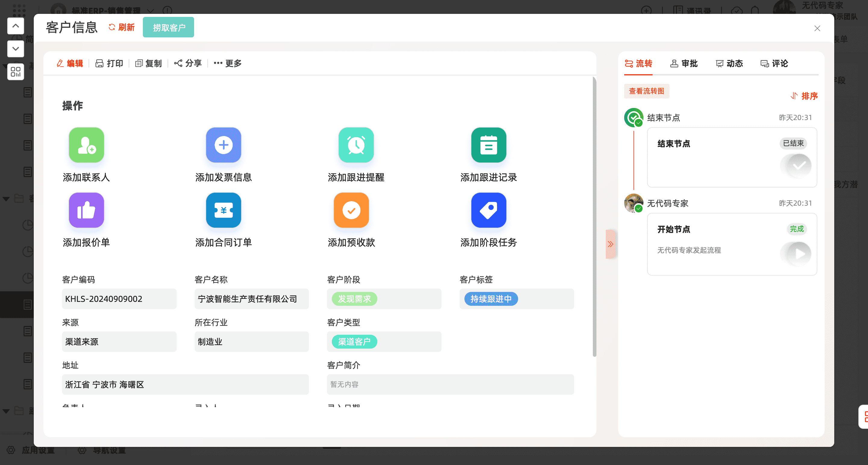This screenshot has width=868, height=465.
Task: Click the 添加跟进记录 notepad icon
Action: (488, 145)
